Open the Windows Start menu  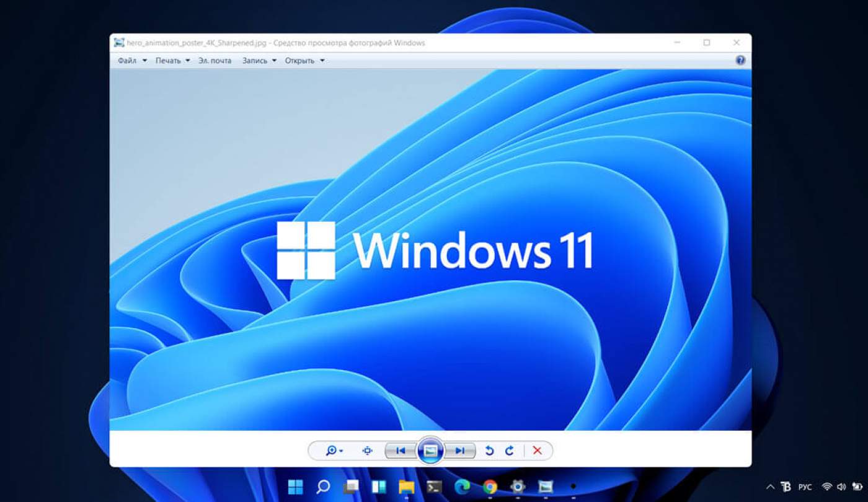[296, 487]
